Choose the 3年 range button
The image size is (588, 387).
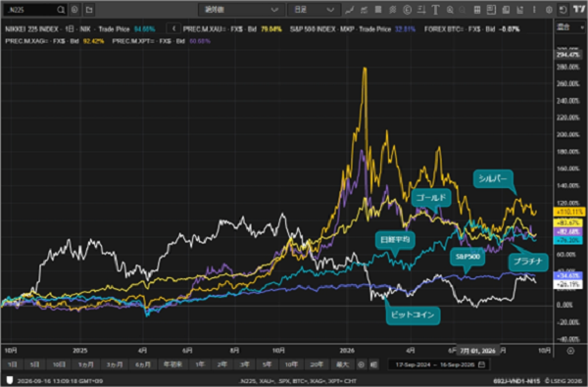[244, 364]
